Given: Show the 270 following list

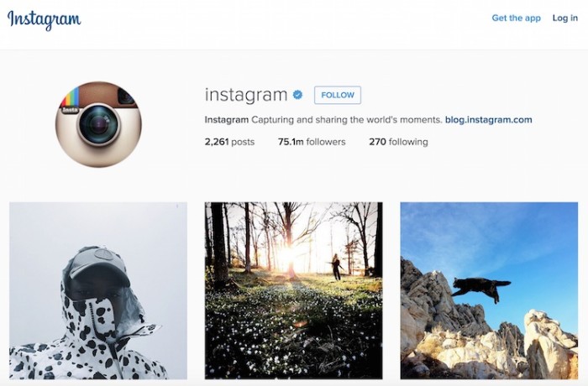Looking at the screenshot, I should 398,142.
